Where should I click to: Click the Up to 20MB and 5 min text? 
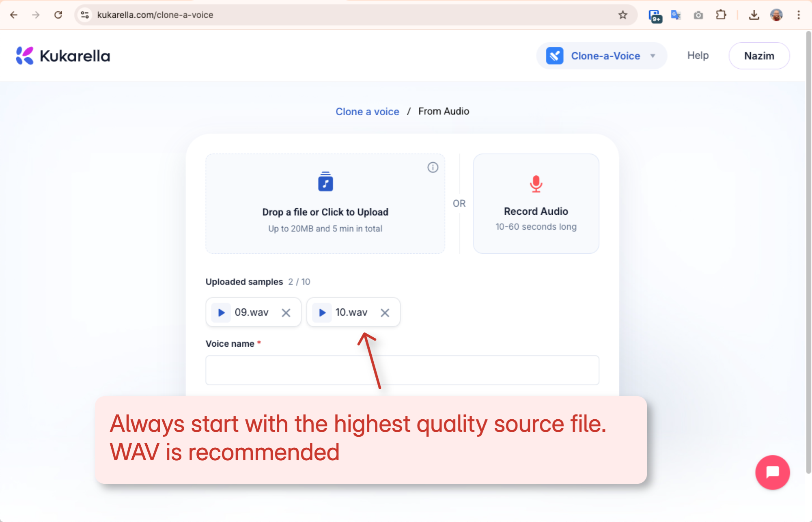click(x=325, y=229)
